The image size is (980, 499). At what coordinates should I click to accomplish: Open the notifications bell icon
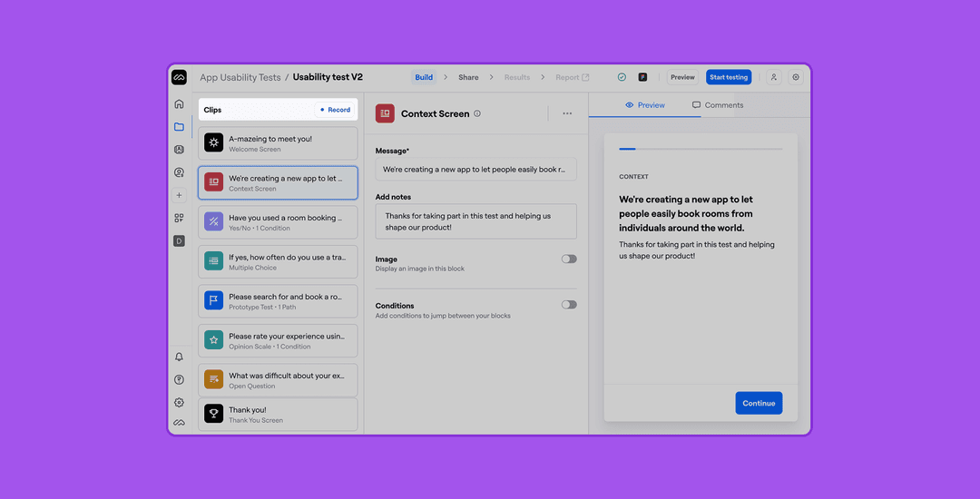[x=180, y=357]
